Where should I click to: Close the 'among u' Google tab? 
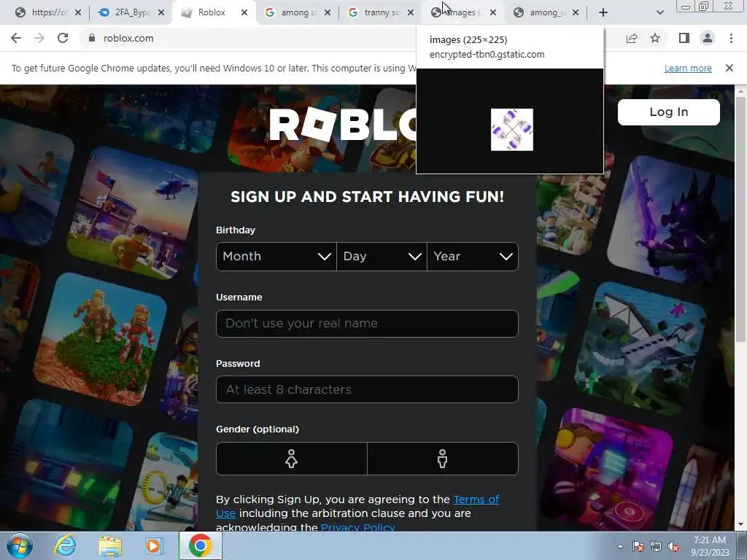pyautogui.click(x=328, y=12)
